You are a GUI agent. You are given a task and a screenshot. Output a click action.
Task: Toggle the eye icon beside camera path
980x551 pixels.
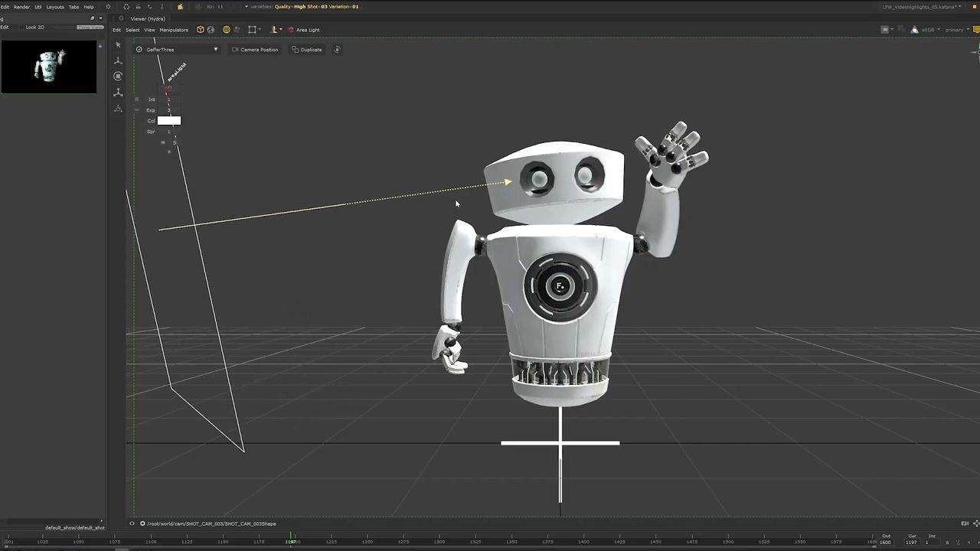click(132, 523)
